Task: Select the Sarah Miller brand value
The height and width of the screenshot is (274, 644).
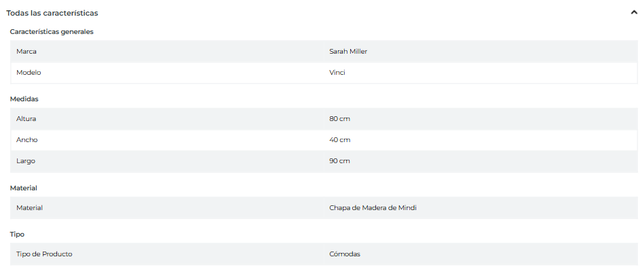Action: tap(348, 52)
